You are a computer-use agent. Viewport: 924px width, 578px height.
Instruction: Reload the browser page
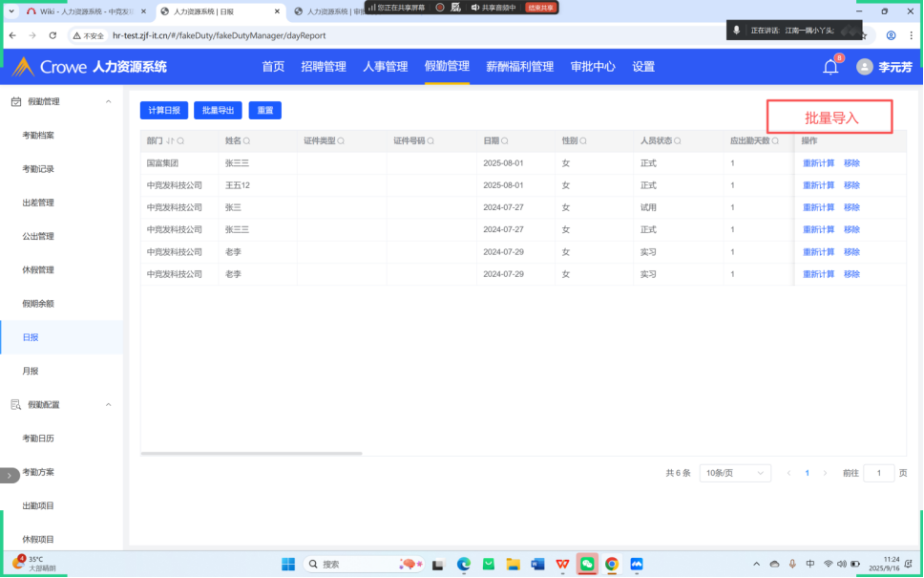click(52, 35)
